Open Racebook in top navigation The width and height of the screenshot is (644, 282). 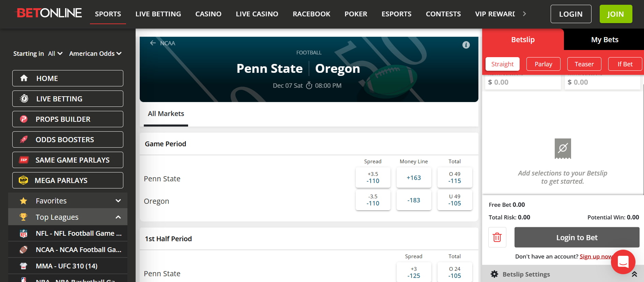pos(311,14)
